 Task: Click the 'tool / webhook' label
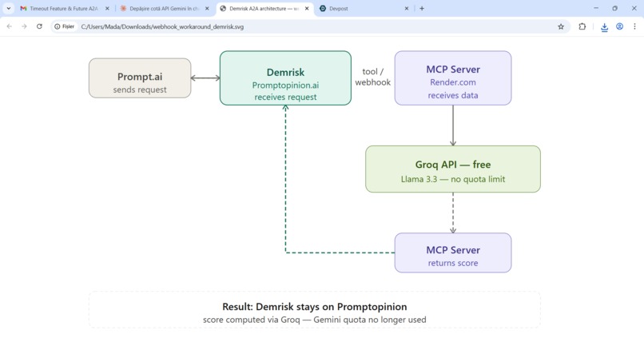click(x=373, y=77)
